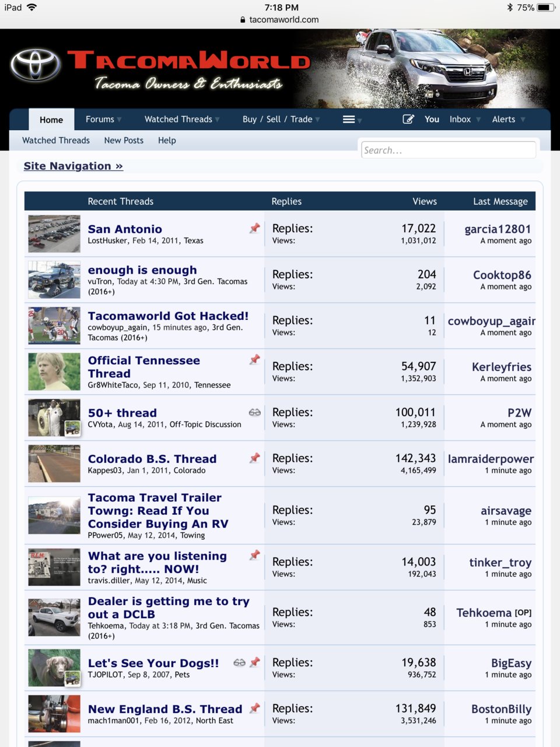This screenshot has height=747, width=560.
Task: View last poster garcia12801 profile
Action: click(x=498, y=229)
